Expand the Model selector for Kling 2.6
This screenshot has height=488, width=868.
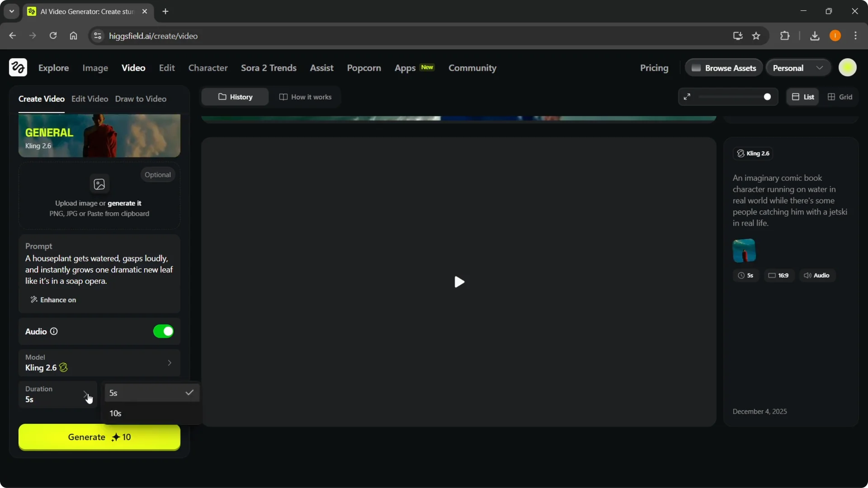(x=169, y=363)
